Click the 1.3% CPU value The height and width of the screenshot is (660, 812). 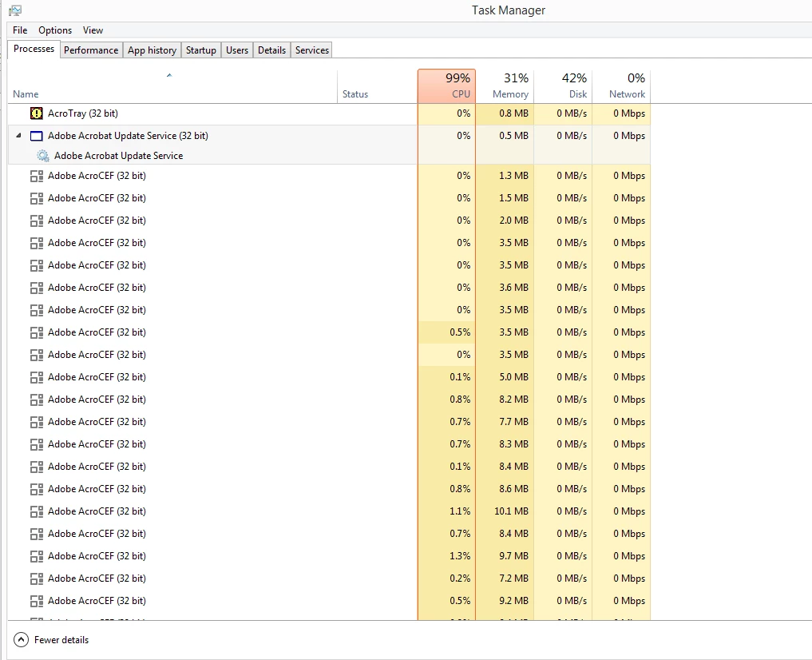pyautogui.click(x=460, y=556)
